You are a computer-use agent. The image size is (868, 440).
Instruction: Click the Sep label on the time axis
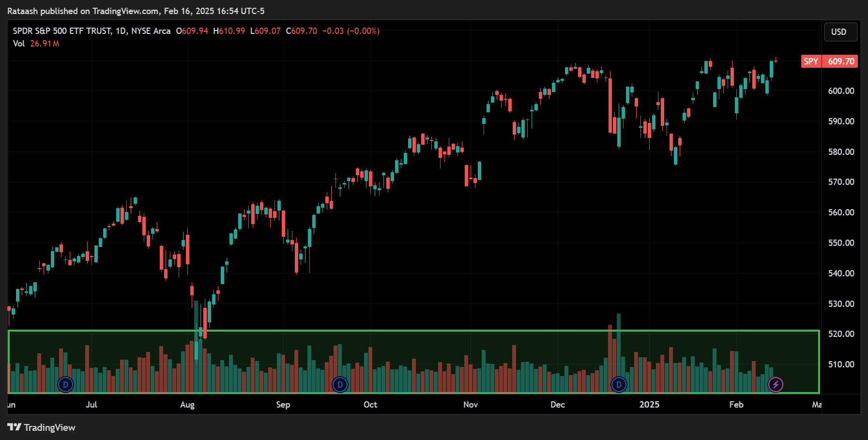click(283, 405)
